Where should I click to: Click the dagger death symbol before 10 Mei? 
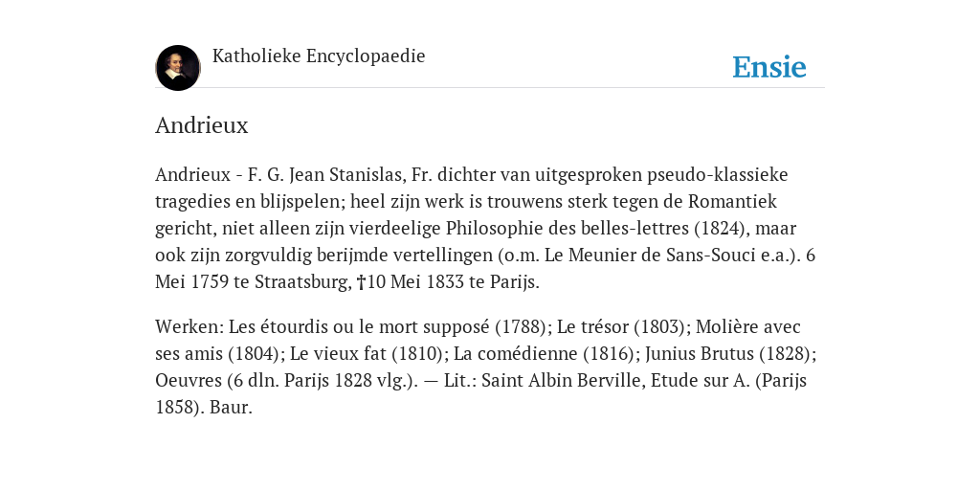(x=361, y=282)
